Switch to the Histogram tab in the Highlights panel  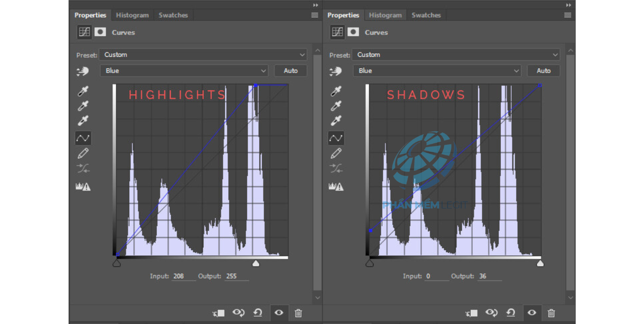[132, 15]
